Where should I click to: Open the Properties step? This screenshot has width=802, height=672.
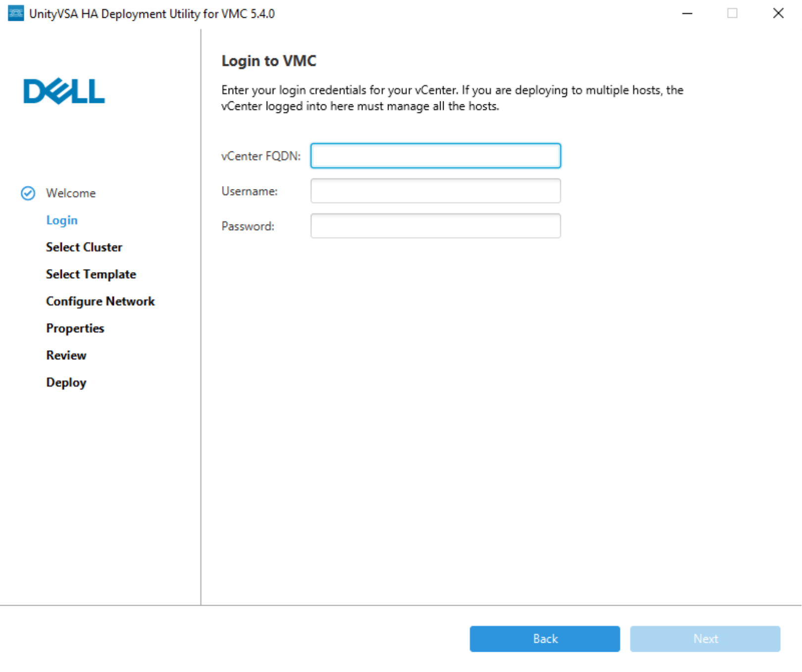pos(75,329)
